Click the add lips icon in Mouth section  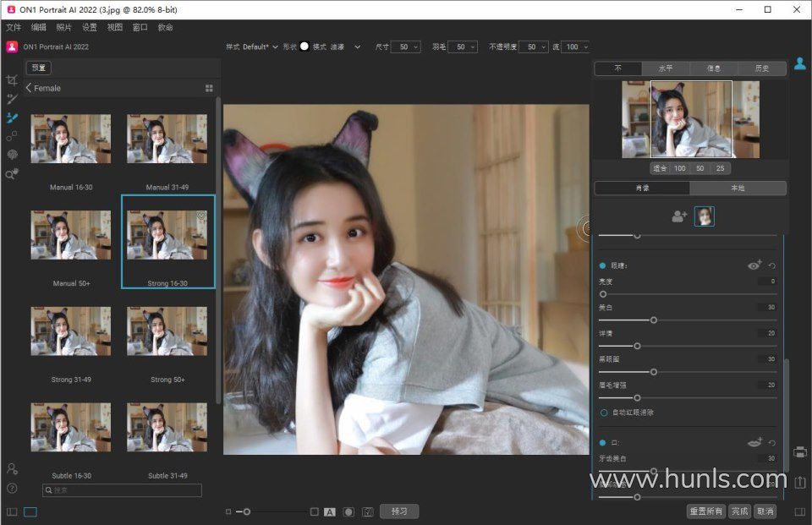click(x=754, y=443)
